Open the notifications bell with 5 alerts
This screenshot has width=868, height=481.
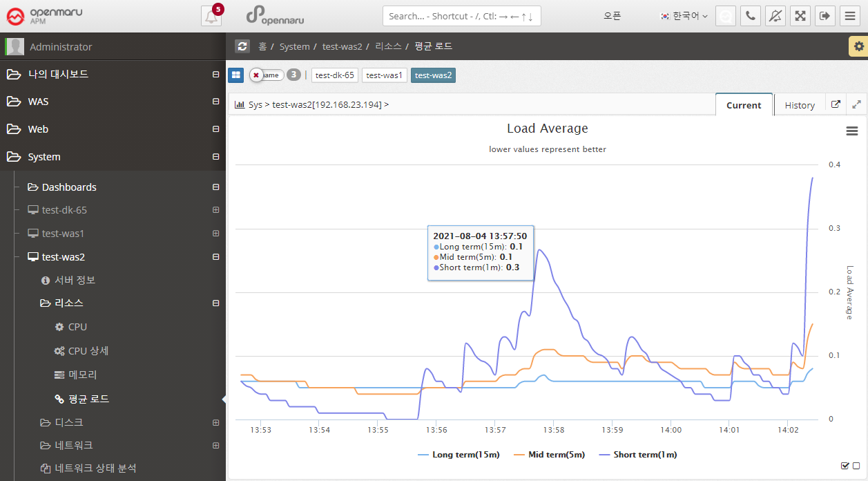tap(211, 16)
